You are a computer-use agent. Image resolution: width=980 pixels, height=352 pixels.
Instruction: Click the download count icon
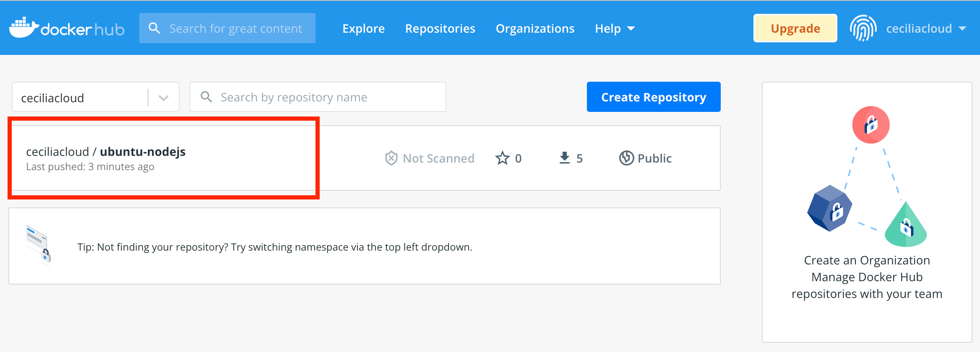565,158
